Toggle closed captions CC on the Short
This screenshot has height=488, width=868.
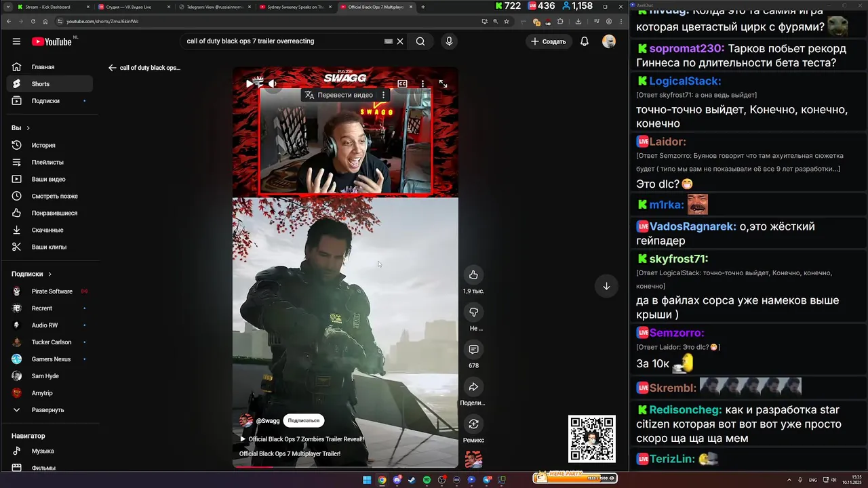(x=402, y=84)
